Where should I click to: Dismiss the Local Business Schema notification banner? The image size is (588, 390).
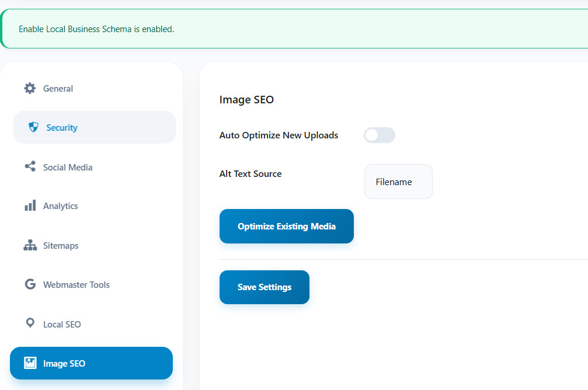pyautogui.click(x=292, y=27)
